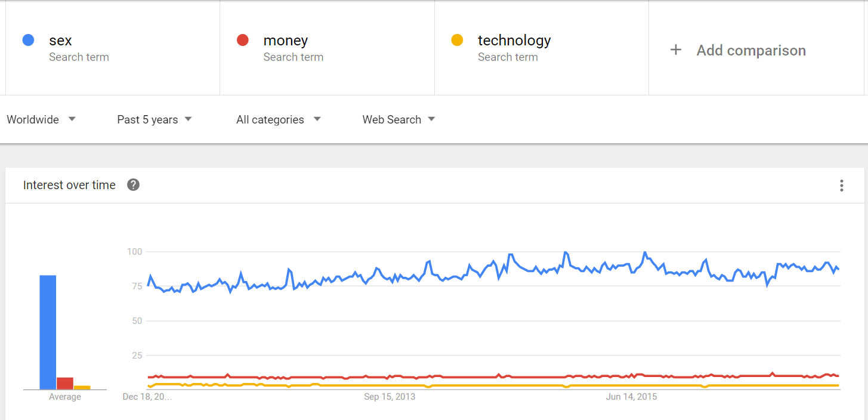Expand the Past 5 years time range

tap(155, 119)
